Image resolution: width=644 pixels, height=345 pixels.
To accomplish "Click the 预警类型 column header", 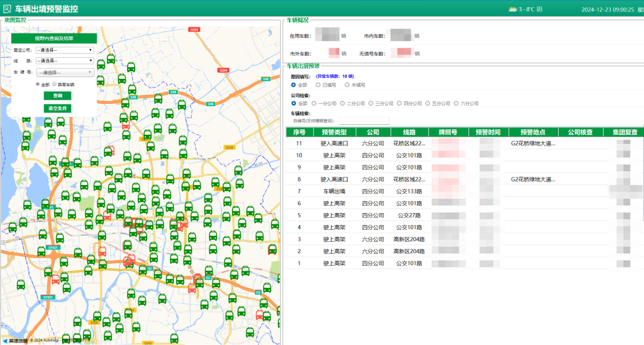I will click(333, 132).
